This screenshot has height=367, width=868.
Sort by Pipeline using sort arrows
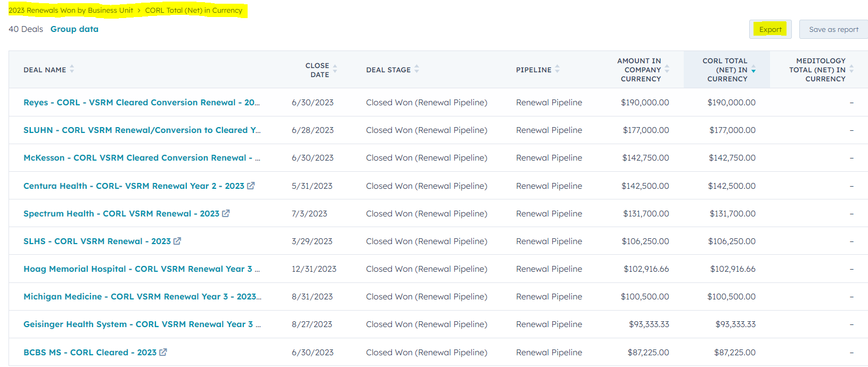pyautogui.click(x=557, y=69)
